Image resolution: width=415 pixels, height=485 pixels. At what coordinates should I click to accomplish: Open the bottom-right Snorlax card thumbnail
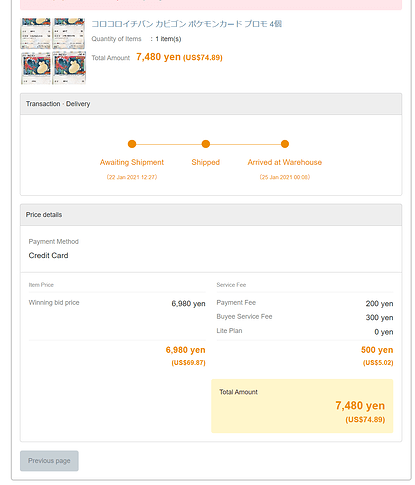pos(69,68)
